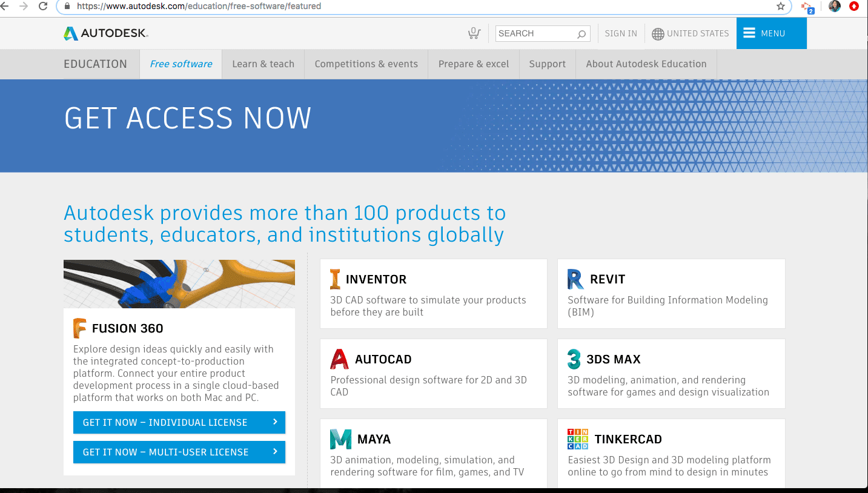The image size is (868, 493).
Task: Open the Revit product title
Action: point(608,279)
